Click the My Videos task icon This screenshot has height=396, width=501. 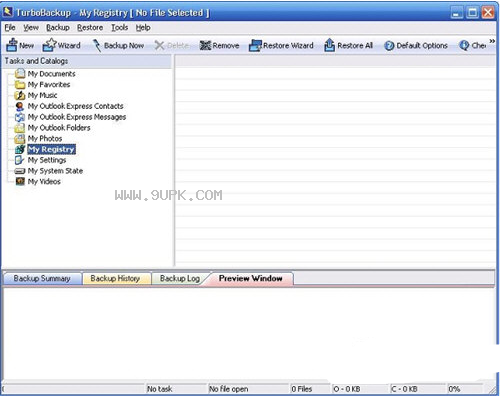(20, 181)
